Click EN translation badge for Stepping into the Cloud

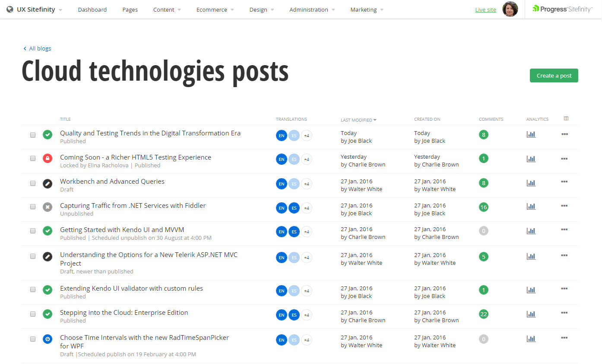282,315
